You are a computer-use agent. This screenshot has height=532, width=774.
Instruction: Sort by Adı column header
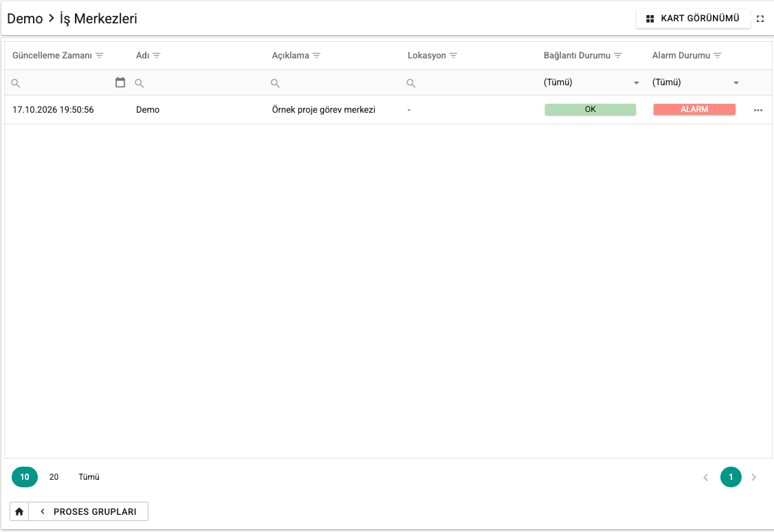point(143,56)
